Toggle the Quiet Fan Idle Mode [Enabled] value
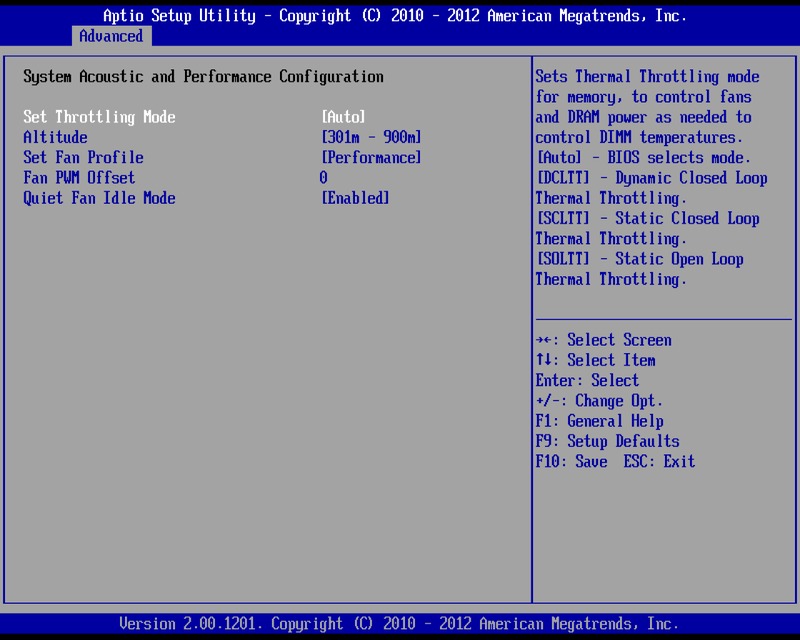 coord(355,198)
